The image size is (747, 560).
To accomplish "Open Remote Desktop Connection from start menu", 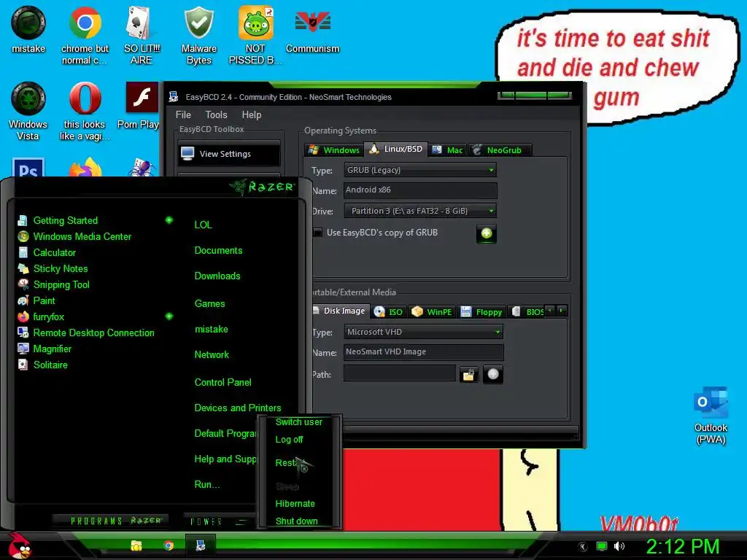I will click(x=94, y=332).
